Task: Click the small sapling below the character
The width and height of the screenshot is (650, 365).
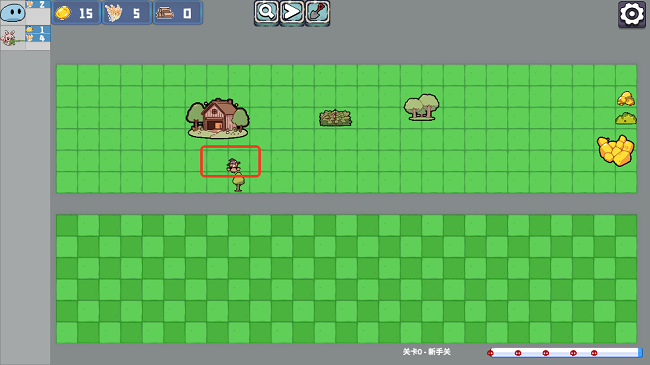Action: (x=238, y=182)
